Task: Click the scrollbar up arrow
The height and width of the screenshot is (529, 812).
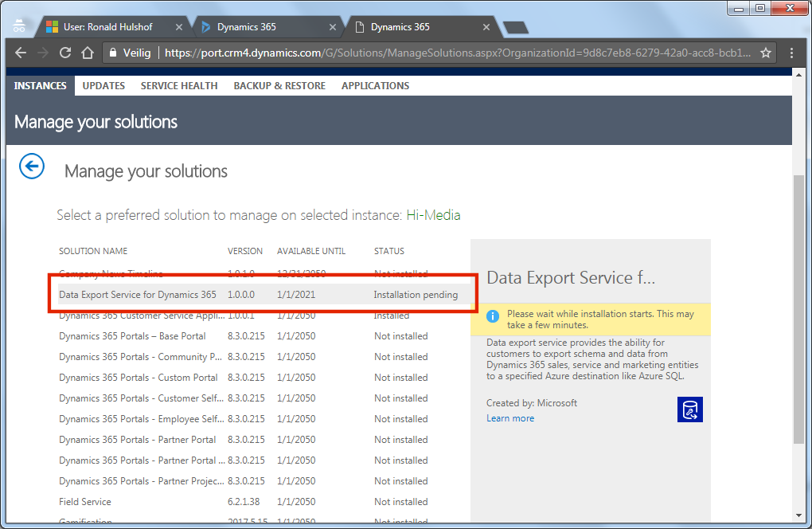Action: [x=798, y=75]
